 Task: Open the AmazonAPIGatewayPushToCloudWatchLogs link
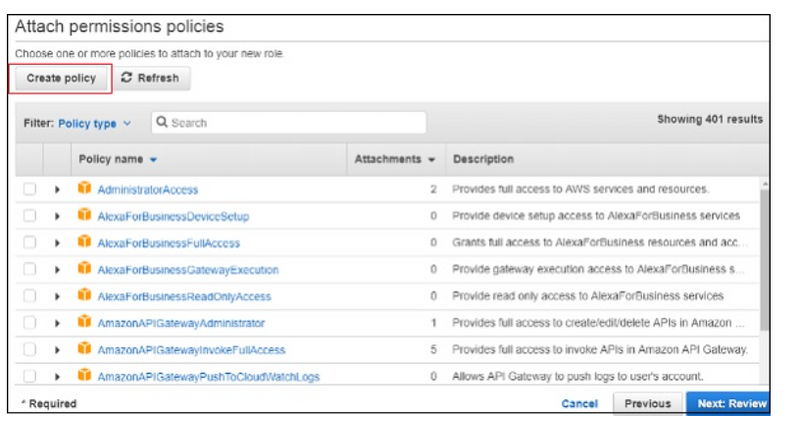pyautogui.click(x=209, y=377)
